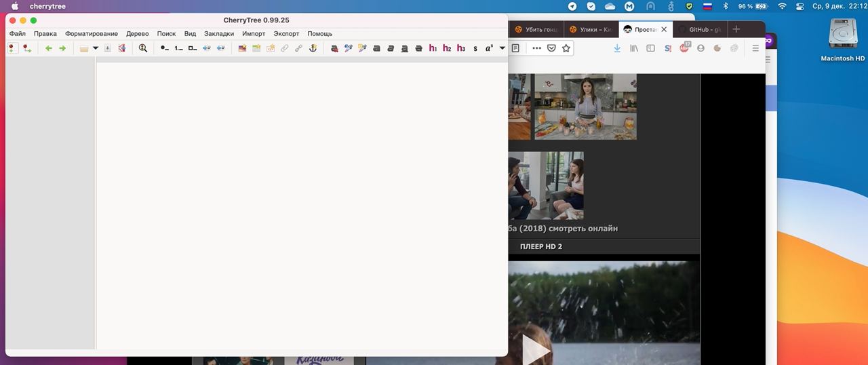The image size is (868, 365).
Task: Open the kitchen scene thumbnail in Firefox
Action: point(585,107)
